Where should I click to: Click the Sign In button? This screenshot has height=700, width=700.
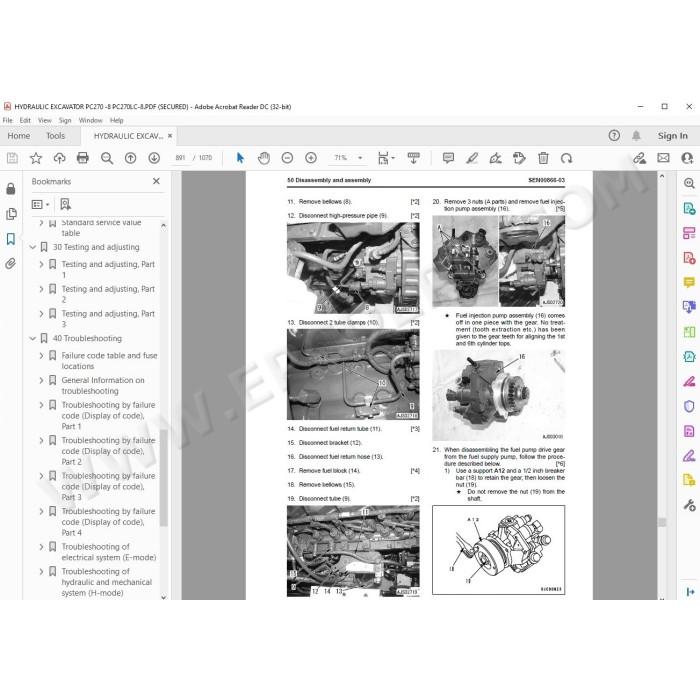tap(672, 136)
